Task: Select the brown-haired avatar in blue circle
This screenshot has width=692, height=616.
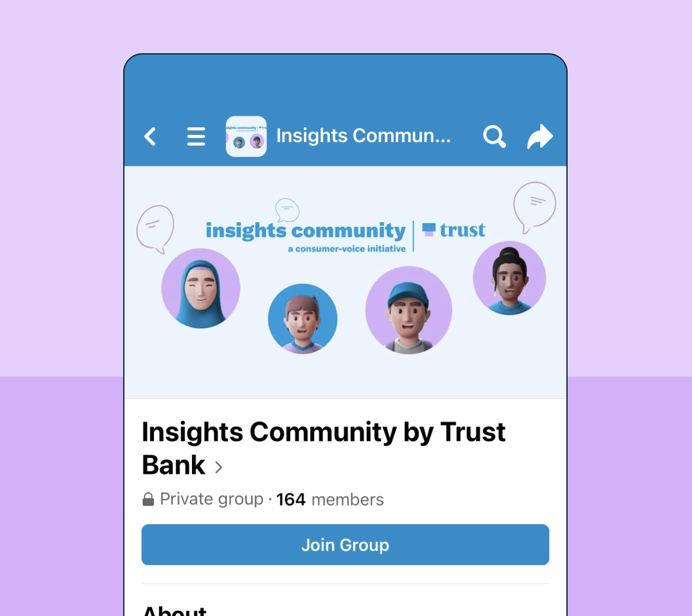Action: [x=303, y=319]
